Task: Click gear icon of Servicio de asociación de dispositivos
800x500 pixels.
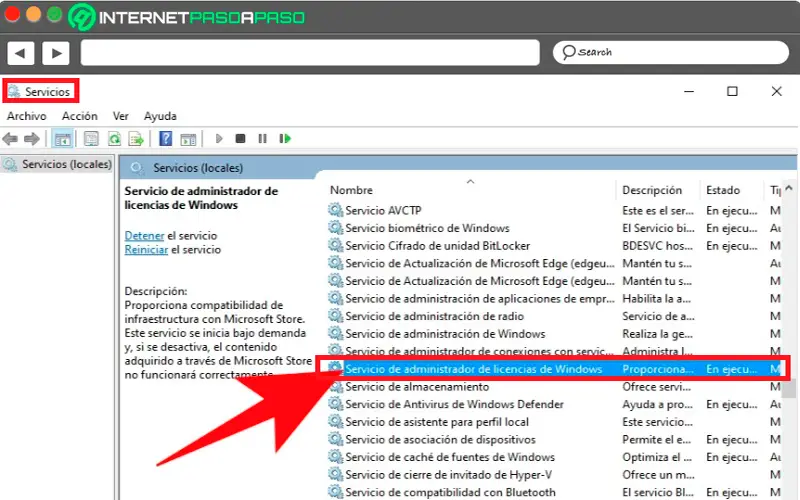Action: tap(335, 439)
